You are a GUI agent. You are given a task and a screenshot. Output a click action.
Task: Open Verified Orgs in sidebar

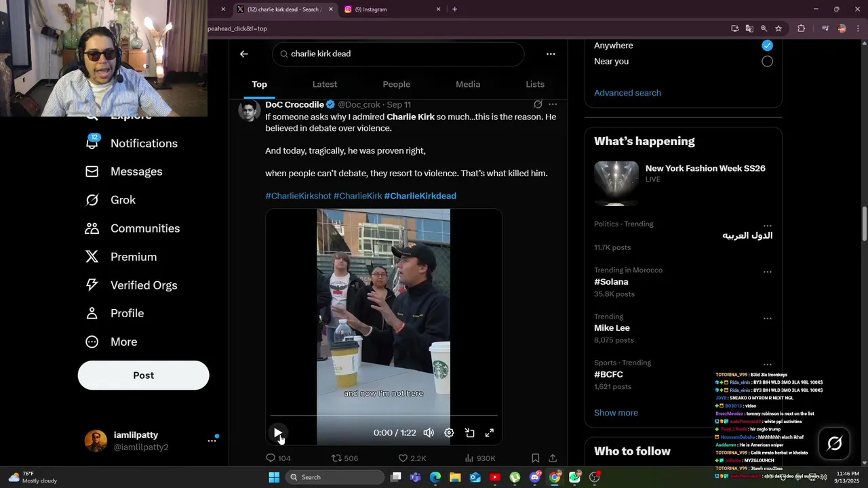(x=132, y=285)
